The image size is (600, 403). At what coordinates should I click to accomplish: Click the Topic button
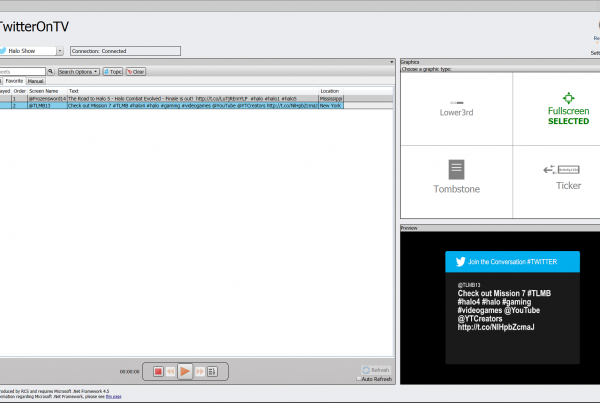[113, 72]
